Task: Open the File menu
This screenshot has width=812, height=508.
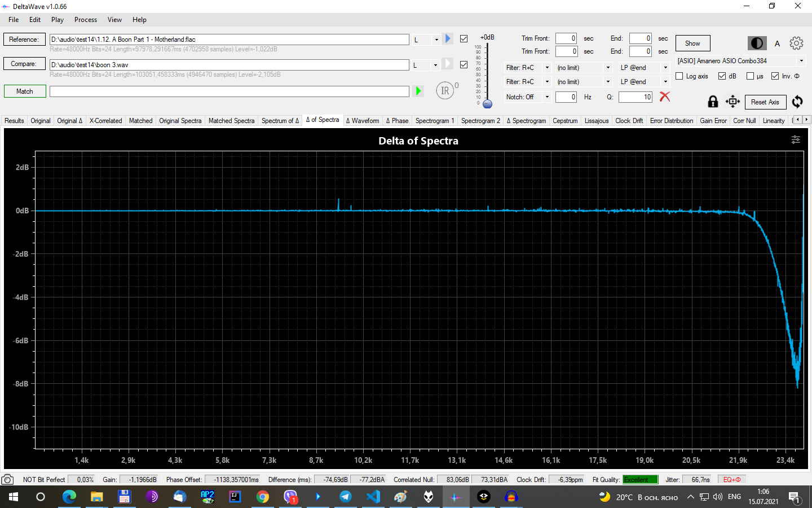Action: (14, 19)
